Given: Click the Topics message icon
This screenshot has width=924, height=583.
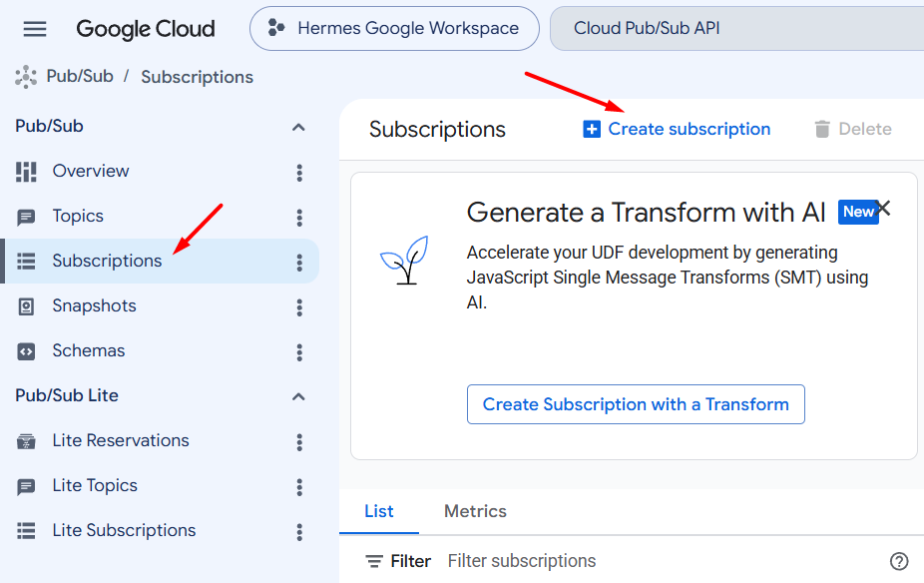Looking at the screenshot, I should tap(26, 217).
